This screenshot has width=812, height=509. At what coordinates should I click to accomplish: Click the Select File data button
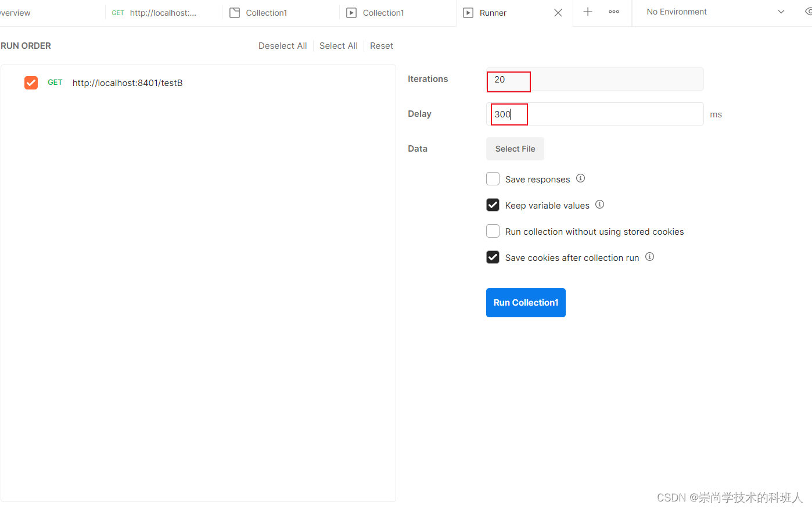[x=515, y=149]
